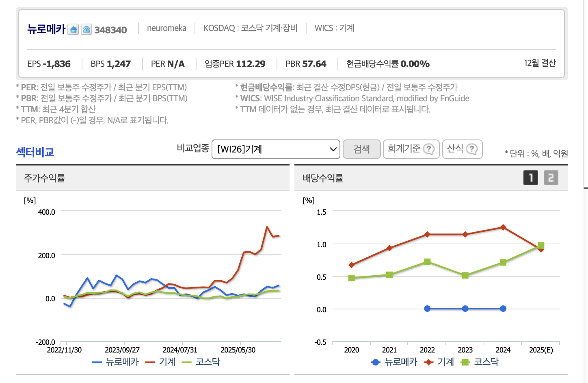This screenshot has width=588, height=383.
Task: Click the KOSDAQ 코스닥 기계·장비 classification text
Action: click(x=250, y=28)
